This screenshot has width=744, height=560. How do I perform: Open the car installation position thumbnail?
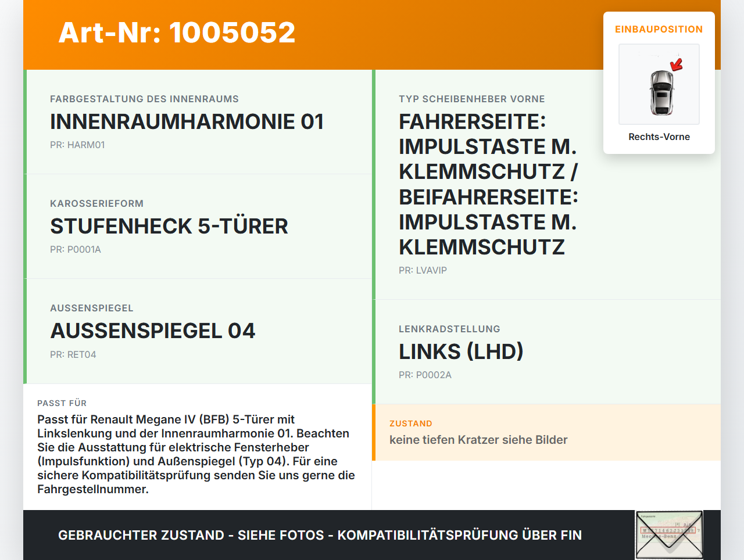(x=659, y=84)
